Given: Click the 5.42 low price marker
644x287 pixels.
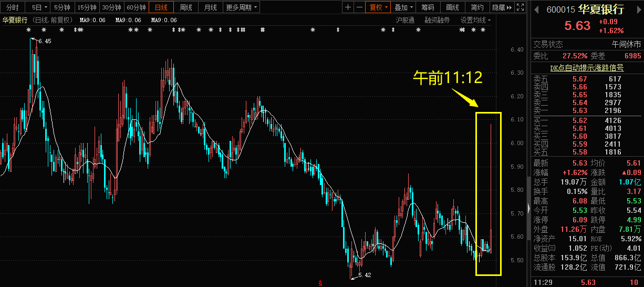Looking at the screenshot, I should click(365, 275).
